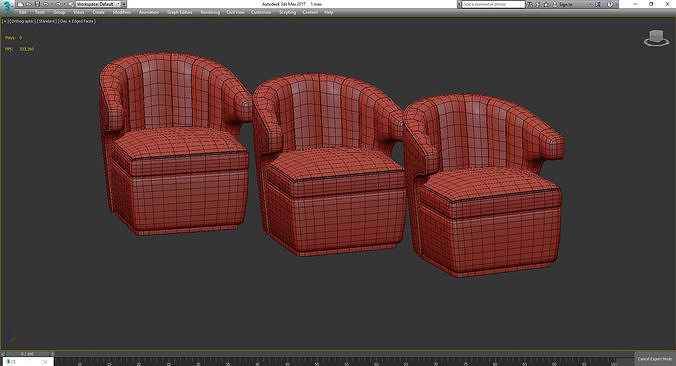Image resolution: width=676 pixels, height=366 pixels.
Task: Click the Open File icon
Action: pos(29,4)
